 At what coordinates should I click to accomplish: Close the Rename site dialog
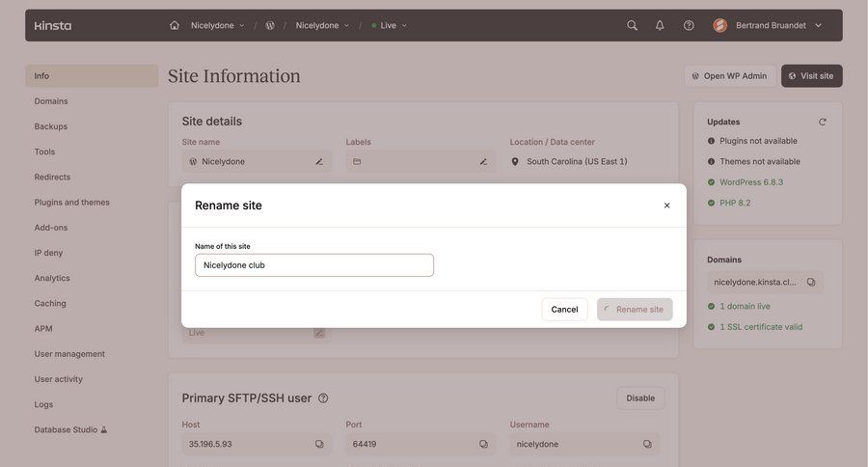coord(667,206)
